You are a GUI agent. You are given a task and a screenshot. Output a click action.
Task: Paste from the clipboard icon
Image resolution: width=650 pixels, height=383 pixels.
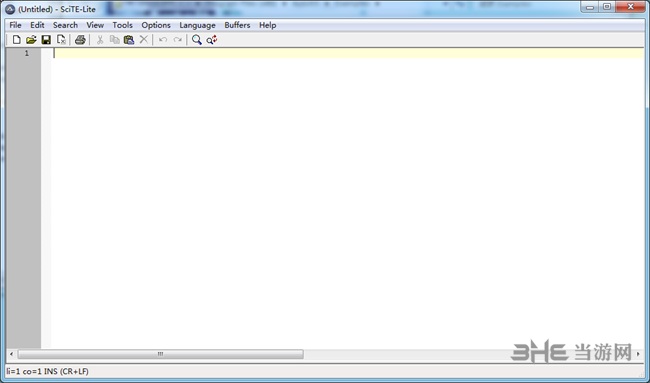[129, 40]
